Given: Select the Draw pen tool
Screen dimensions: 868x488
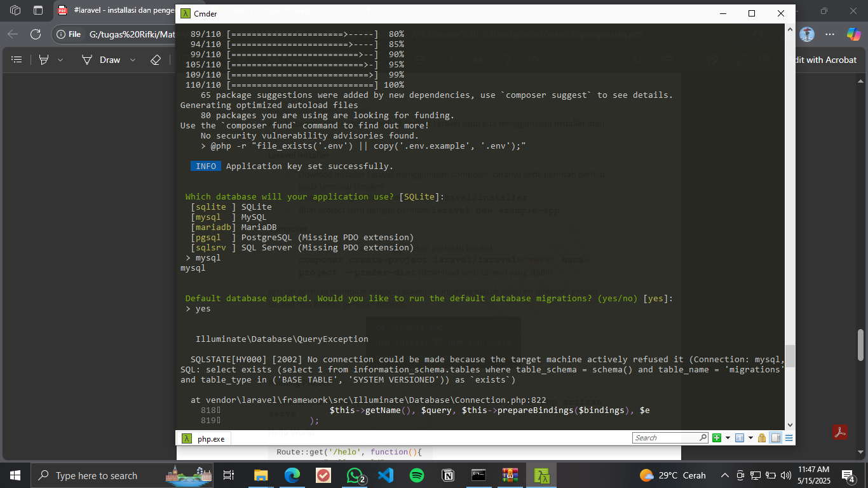Looking at the screenshot, I should [87, 60].
